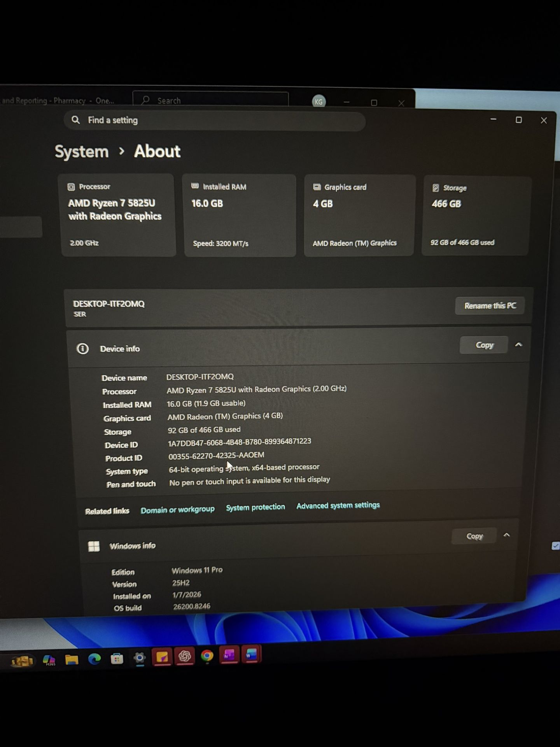This screenshot has width=560, height=747.
Task: Open Advanced system settings link
Action: click(338, 505)
